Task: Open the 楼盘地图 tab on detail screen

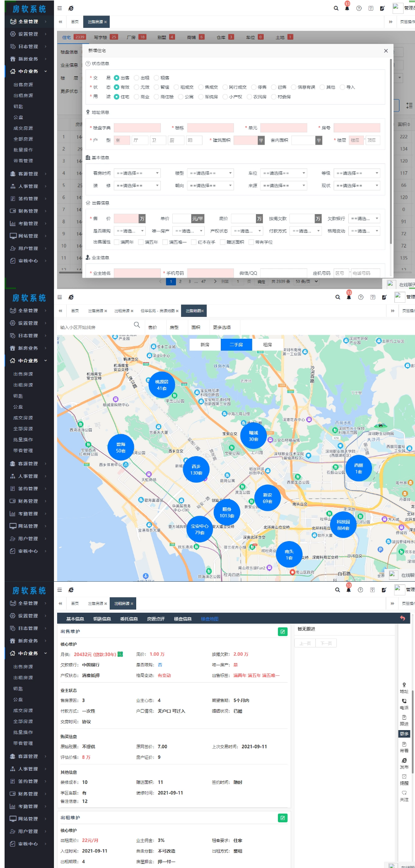Action: (x=210, y=619)
